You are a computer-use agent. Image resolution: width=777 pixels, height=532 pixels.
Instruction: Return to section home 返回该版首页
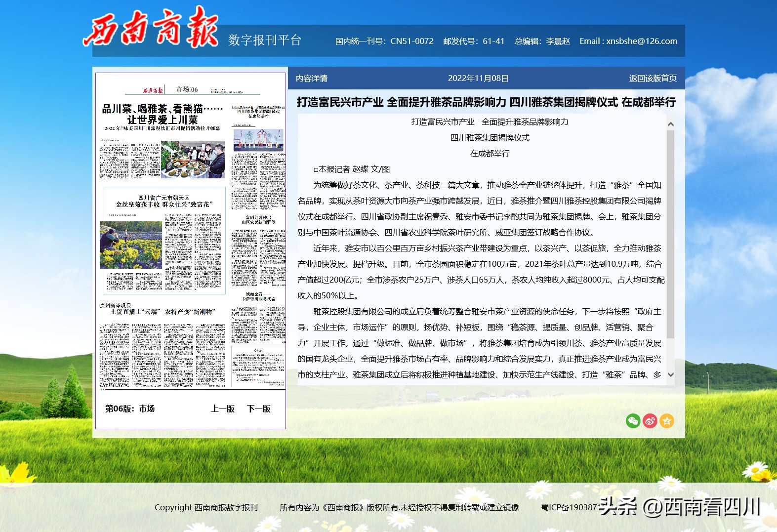click(653, 78)
